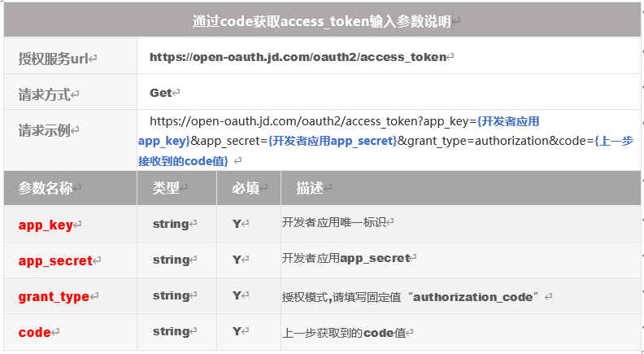Select the red code parameter name
The height and width of the screenshot is (354, 644).
[x=35, y=332]
